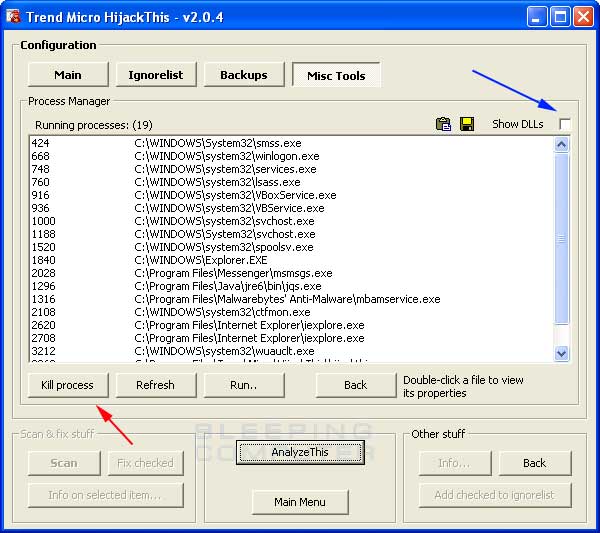Click the Run.. button
The image size is (600, 533).
244,385
